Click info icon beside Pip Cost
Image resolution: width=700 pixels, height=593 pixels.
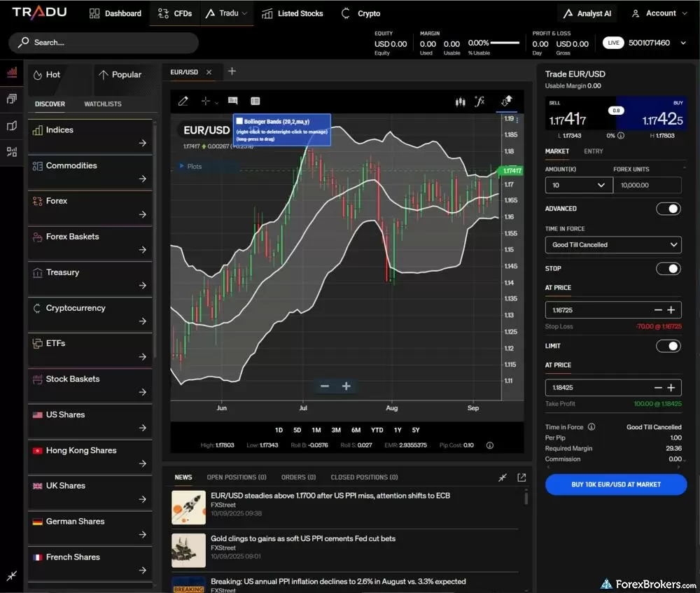point(490,445)
